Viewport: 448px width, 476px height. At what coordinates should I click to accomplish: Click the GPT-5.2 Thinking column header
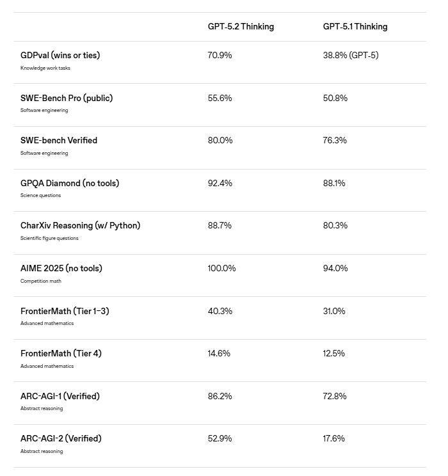[241, 27]
